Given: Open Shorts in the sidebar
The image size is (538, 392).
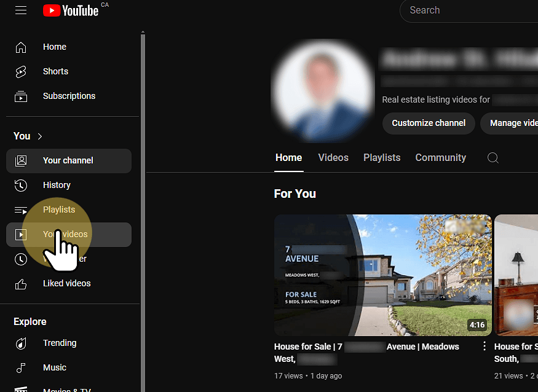Looking at the screenshot, I should pyautogui.click(x=69, y=72).
